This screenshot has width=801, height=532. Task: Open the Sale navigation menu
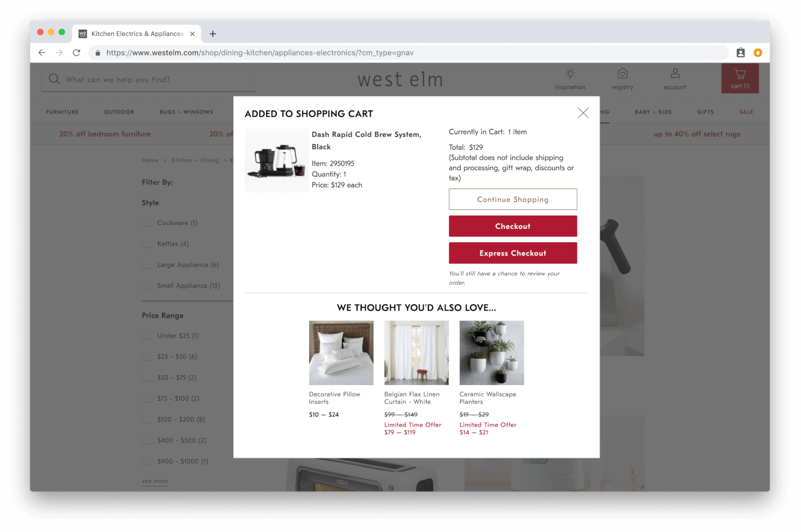tap(746, 112)
